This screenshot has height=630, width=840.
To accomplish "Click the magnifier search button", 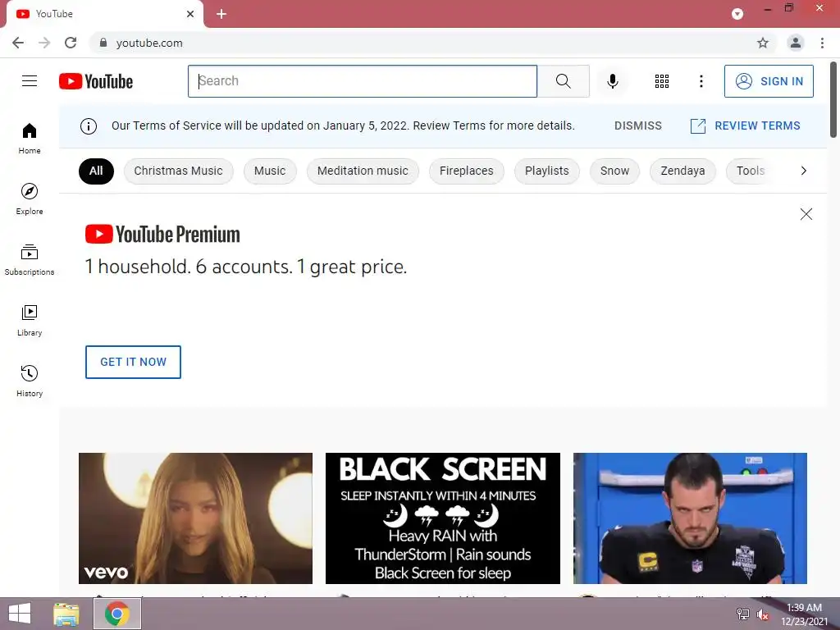I will 563,81.
